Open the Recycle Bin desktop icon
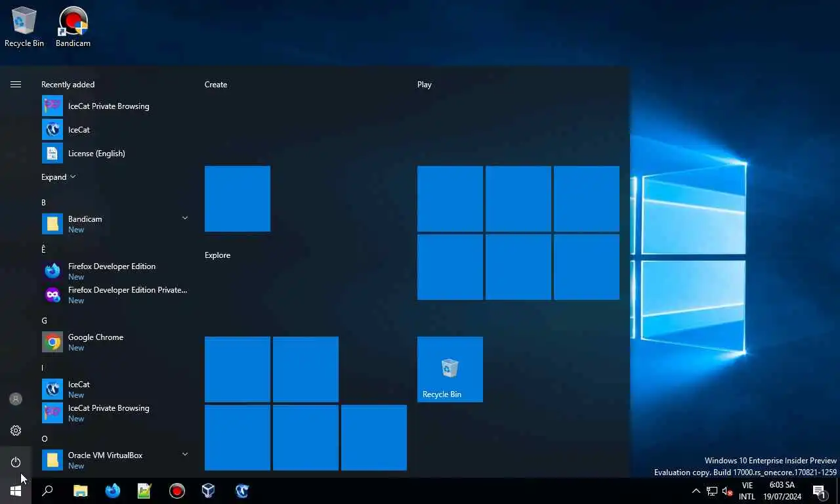 coord(24,27)
